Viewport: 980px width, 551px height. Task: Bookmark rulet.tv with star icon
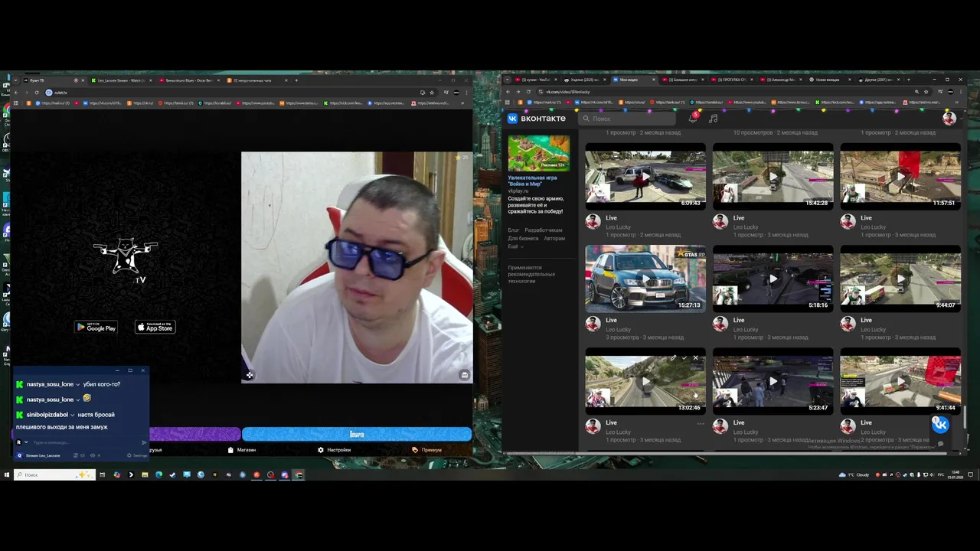pyautogui.click(x=432, y=93)
